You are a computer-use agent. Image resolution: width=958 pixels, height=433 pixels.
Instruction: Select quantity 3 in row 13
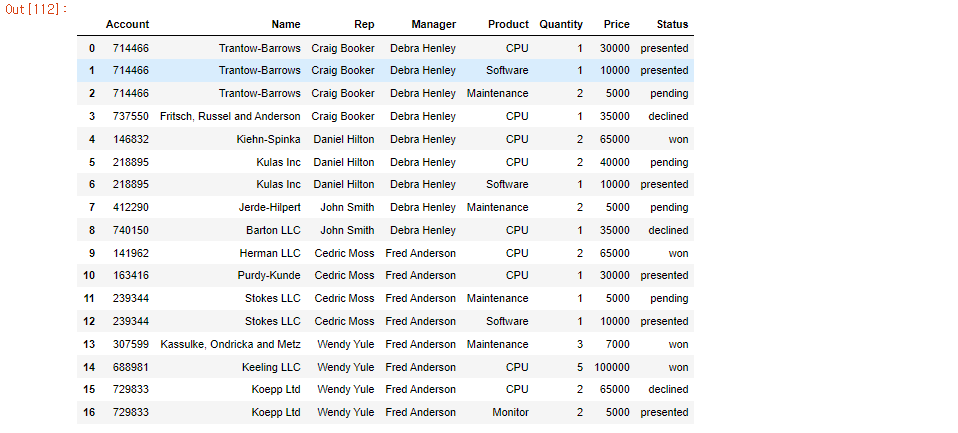click(580, 344)
